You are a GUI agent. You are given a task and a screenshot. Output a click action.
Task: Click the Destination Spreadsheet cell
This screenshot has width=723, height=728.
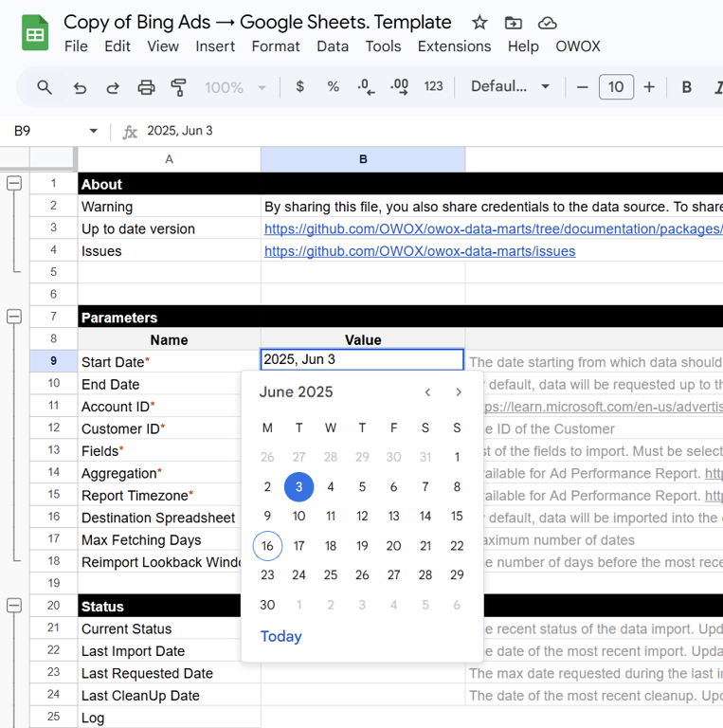159,518
